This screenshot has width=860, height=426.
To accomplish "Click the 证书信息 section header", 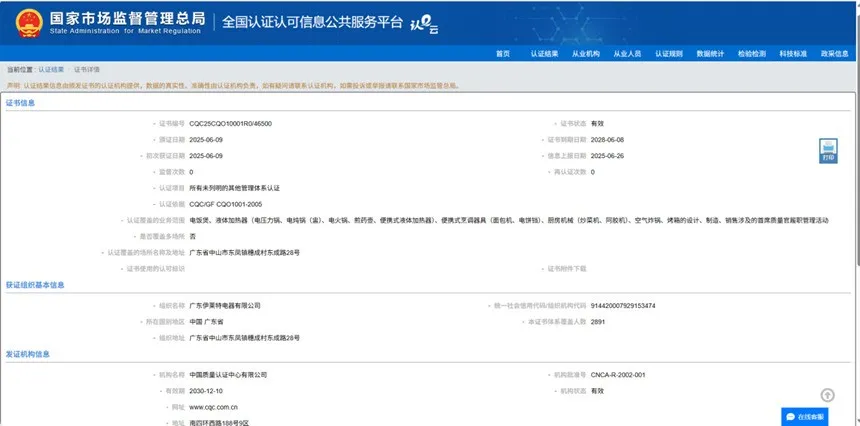I will (x=20, y=103).
